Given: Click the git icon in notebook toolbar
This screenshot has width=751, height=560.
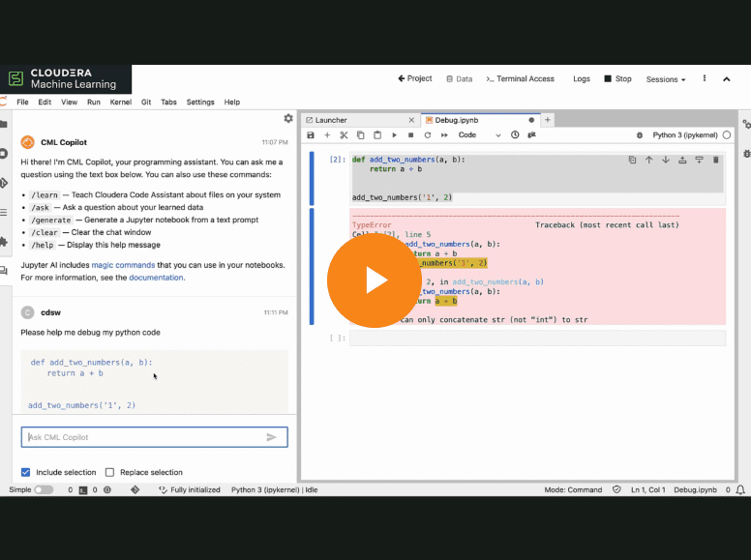Looking at the screenshot, I should 531,135.
